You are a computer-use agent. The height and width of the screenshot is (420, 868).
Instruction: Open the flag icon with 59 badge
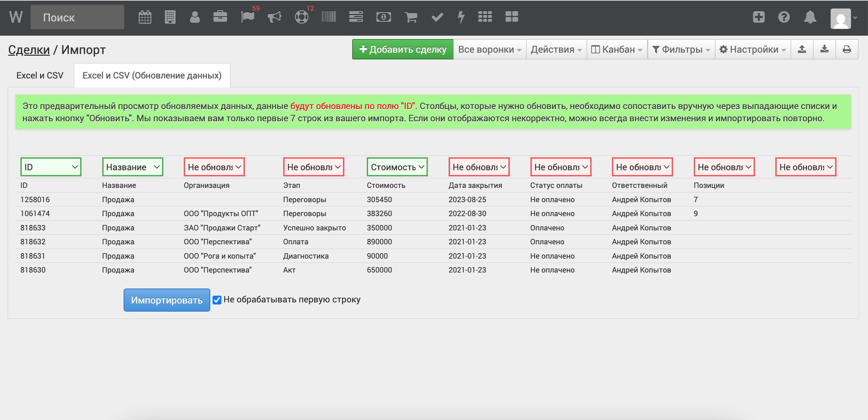point(248,17)
